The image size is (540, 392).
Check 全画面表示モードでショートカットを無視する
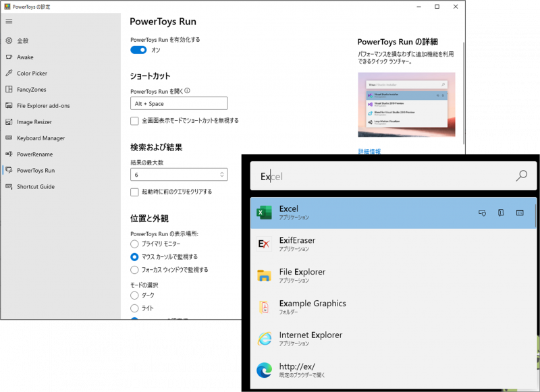click(x=134, y=121)
